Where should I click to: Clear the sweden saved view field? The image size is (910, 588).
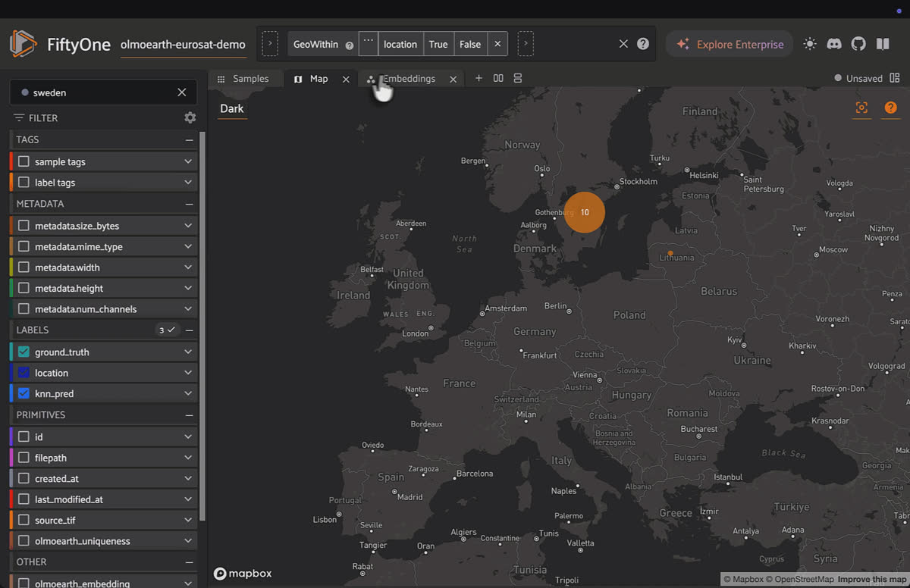(x=182, y=92)
